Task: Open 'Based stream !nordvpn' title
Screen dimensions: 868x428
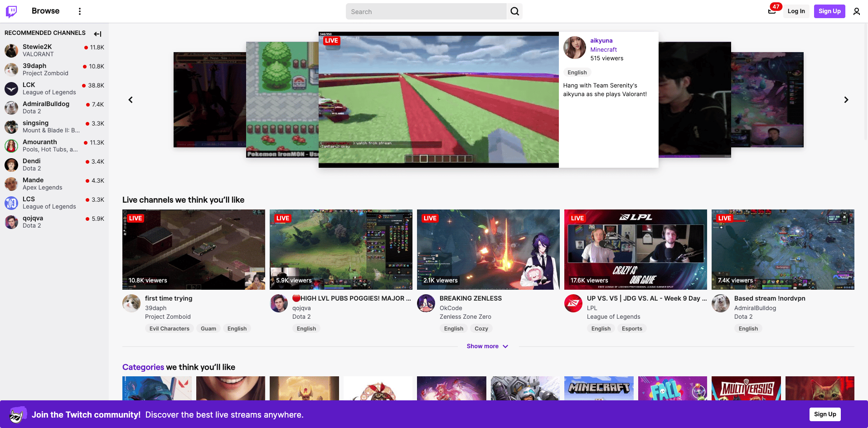Action: pos(770,298)
